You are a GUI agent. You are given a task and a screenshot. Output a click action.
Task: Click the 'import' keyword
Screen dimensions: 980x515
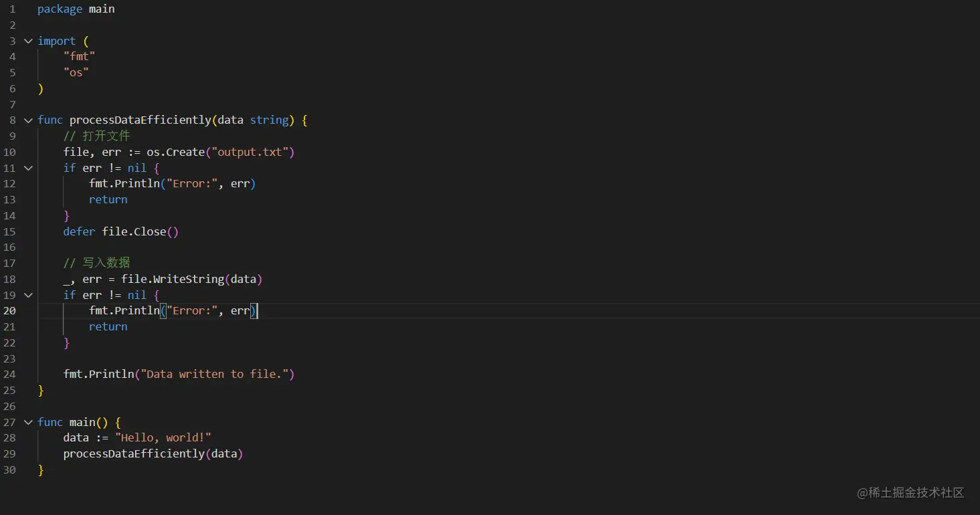56,41
